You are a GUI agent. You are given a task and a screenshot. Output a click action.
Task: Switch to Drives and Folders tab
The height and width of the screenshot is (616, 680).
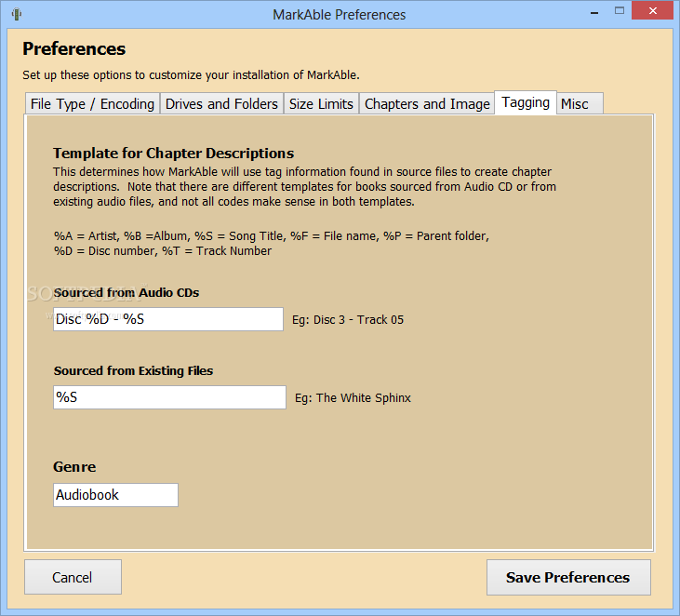(221, 104)
